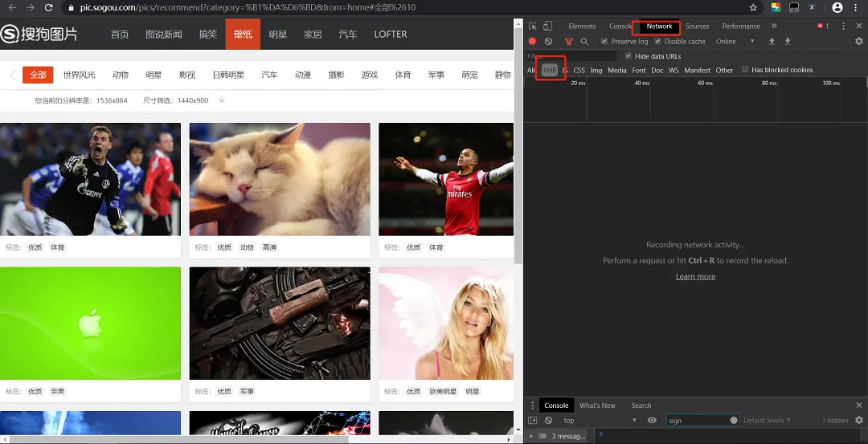Go to previous categories with left chevron

pyautogui.click(x=12, y=75)
